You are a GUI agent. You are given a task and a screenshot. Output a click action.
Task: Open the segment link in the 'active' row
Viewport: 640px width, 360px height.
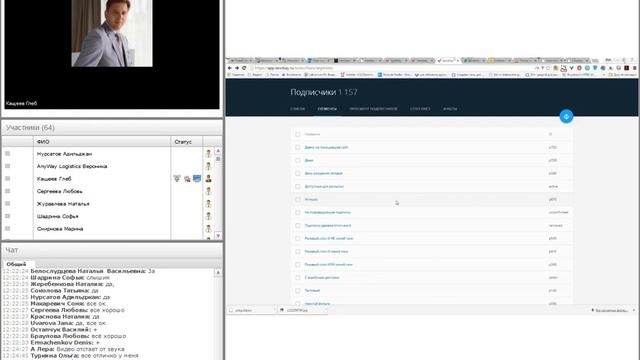(x=324, y=187)
